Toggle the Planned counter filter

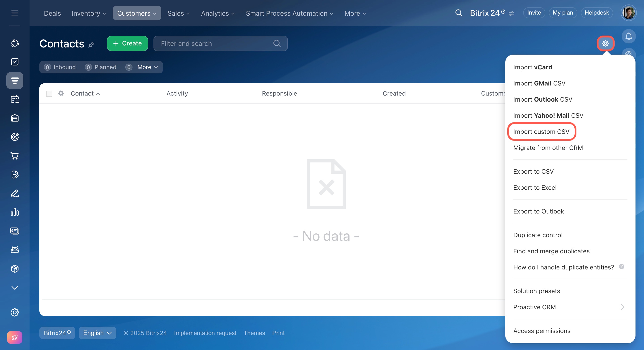click(101, 67)
